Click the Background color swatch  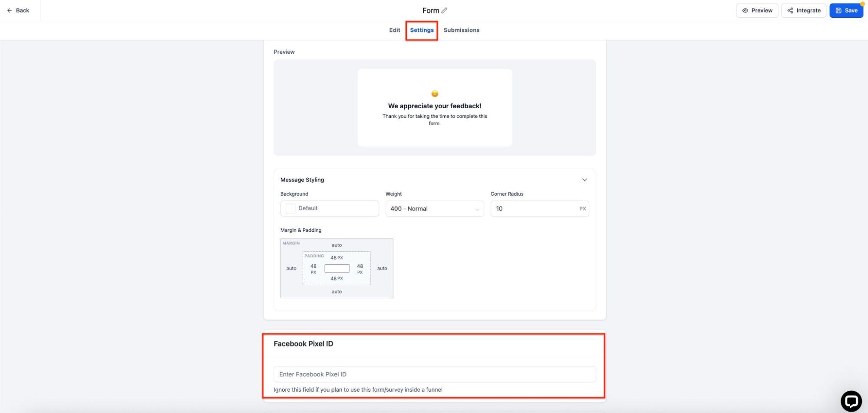pos(290,209)
